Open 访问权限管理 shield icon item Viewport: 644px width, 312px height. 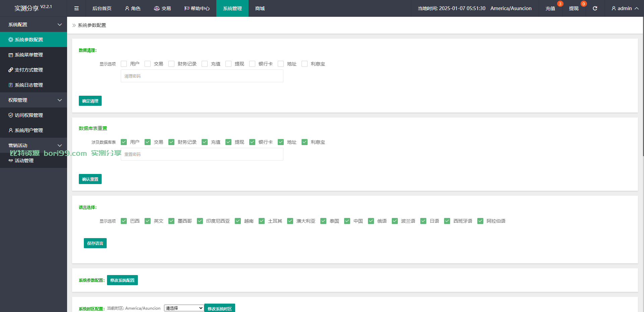[x=34, y=115]
